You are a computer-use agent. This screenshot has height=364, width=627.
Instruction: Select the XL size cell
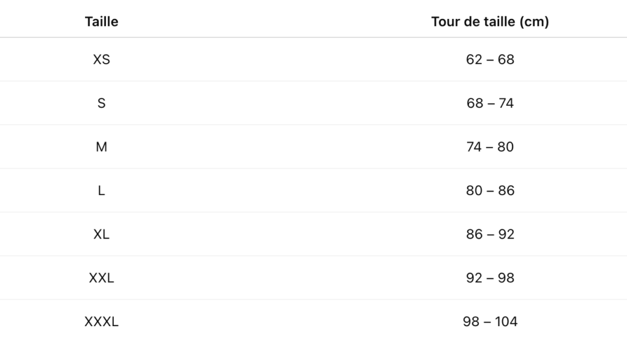[x=102, y=234]
